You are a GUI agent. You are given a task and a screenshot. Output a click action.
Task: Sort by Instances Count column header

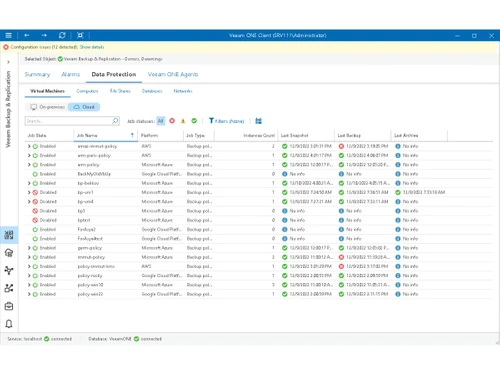point(246,135)
